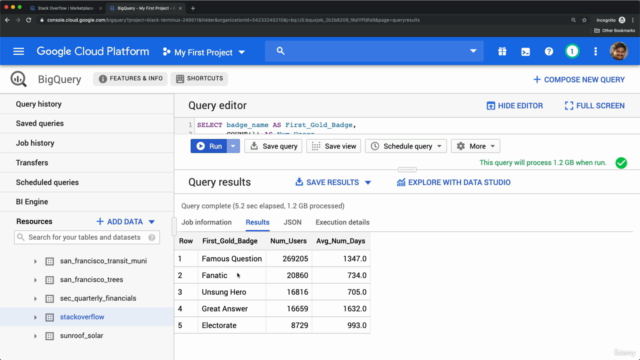Open Query history in sidebar
Screen dimensions: 640x360
tap(39, 104)
